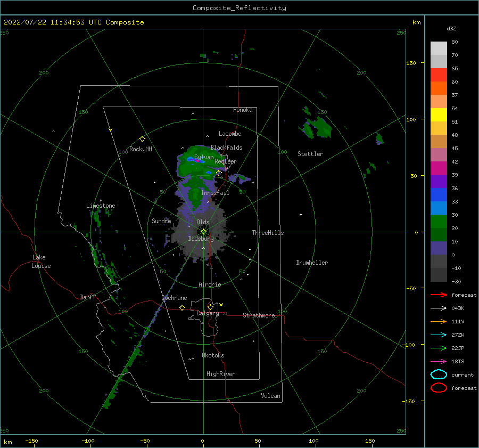Choose the light blue 30-33 dBZ swatch
The image size is (479, 448).
click(439, 208)
